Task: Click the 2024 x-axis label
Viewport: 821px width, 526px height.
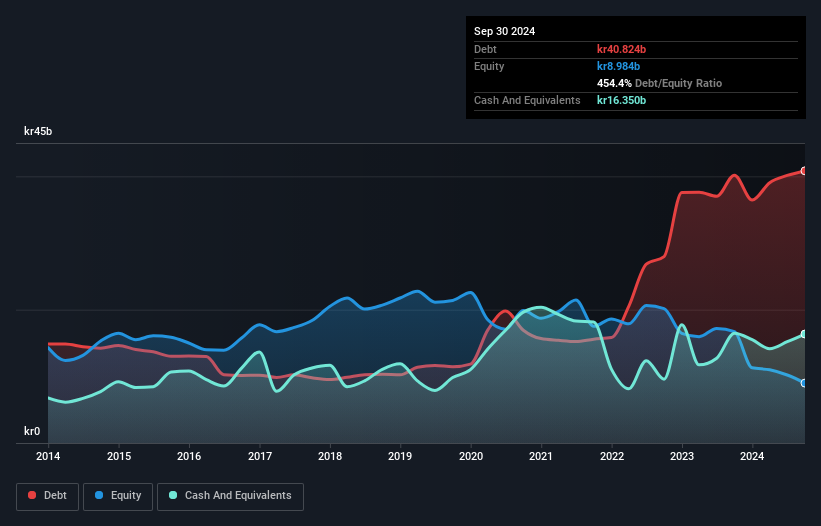Action: point(752,456)
